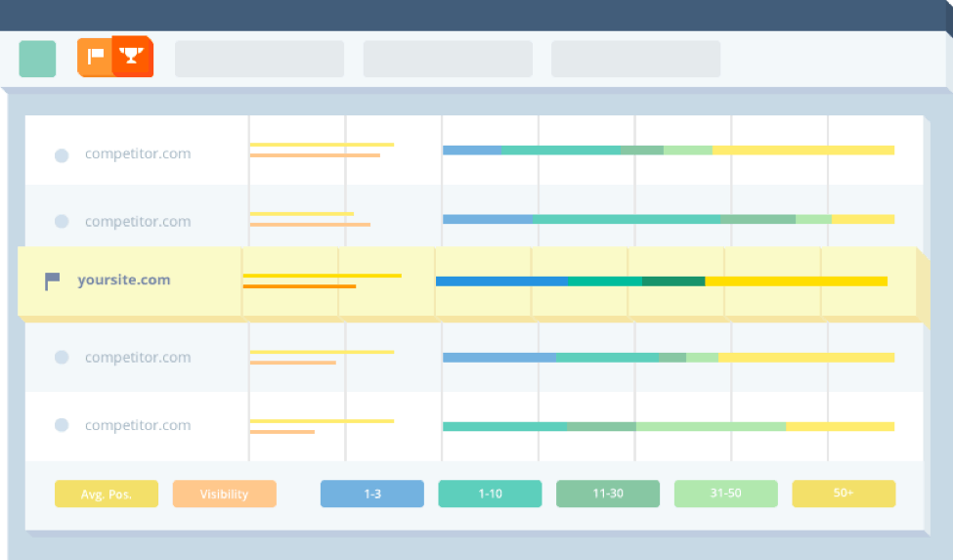
Task: Toggle the 11-30 ranking legend
Action: [608, 494]
